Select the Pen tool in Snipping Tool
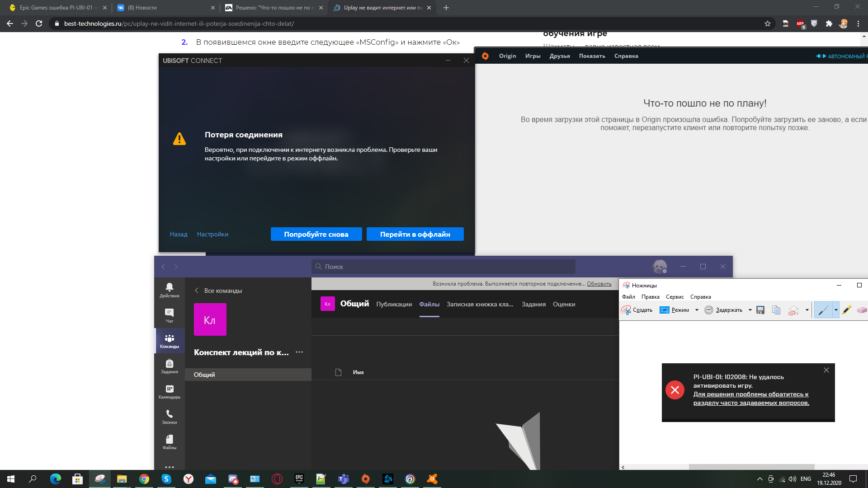 pyautogui.click(x=823, y=310)
